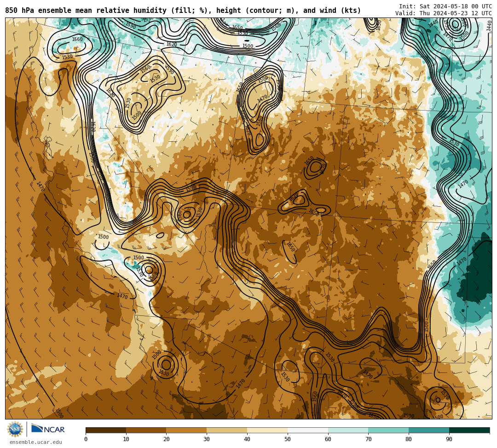This screenshot has width=497, height=448.
Task: Click the NSF logo emblem
Action: pos(15,430)
